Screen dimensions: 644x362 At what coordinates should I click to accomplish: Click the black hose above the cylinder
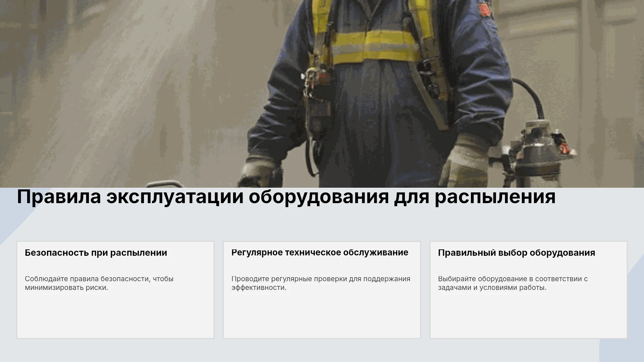point(530,97)
